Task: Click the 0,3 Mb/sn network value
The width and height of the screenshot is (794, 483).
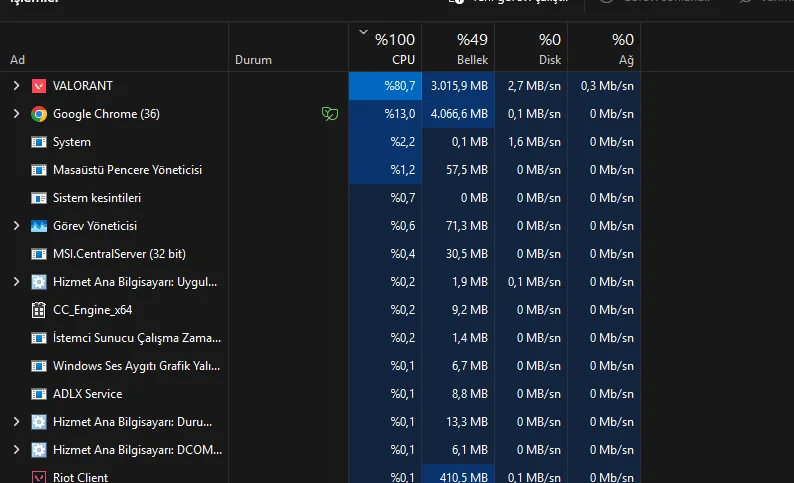Action: pos(607,86)
